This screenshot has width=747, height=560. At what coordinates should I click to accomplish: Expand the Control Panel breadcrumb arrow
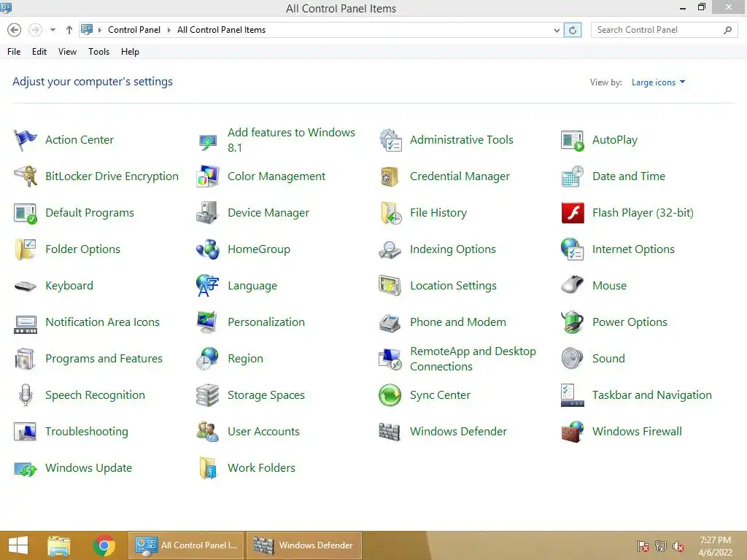click(x=169, y=30)
